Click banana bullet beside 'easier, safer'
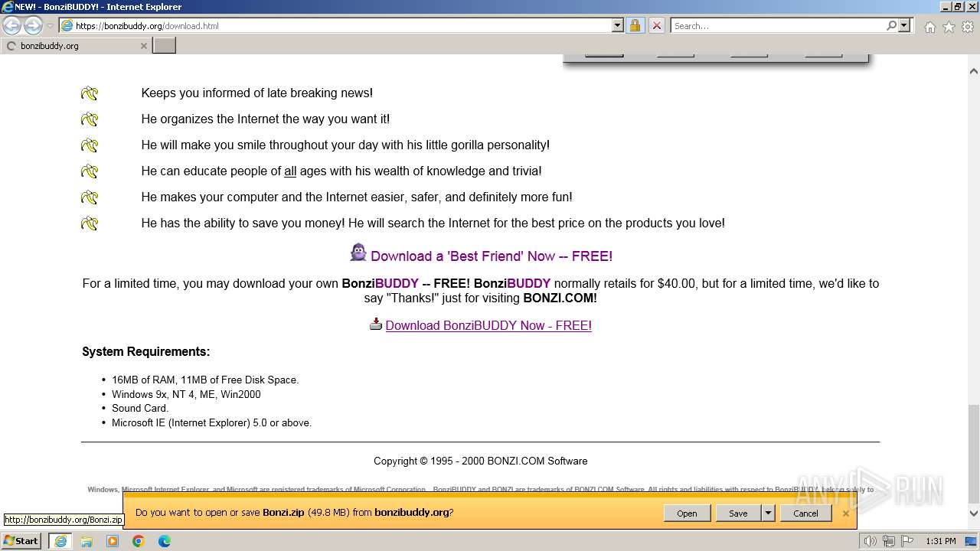 [x=90, y=197]
